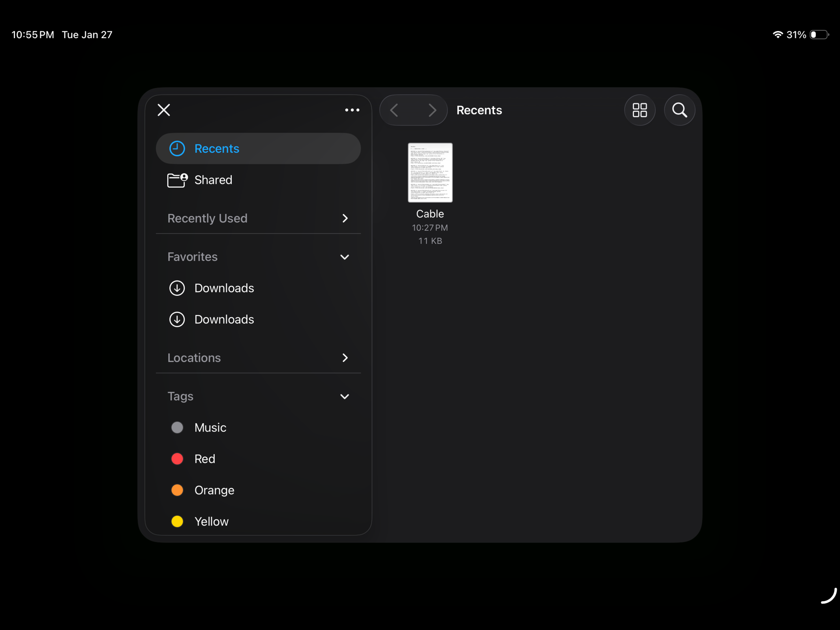Close the file picker sidebar with X

click(x=164, y=110)
